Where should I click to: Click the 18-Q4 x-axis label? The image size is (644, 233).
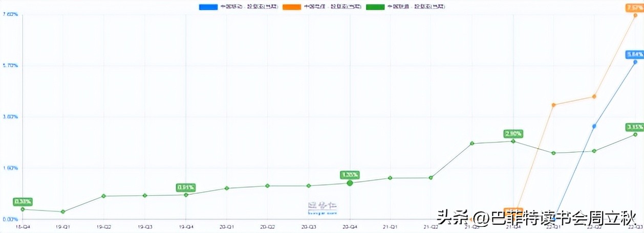23,226
